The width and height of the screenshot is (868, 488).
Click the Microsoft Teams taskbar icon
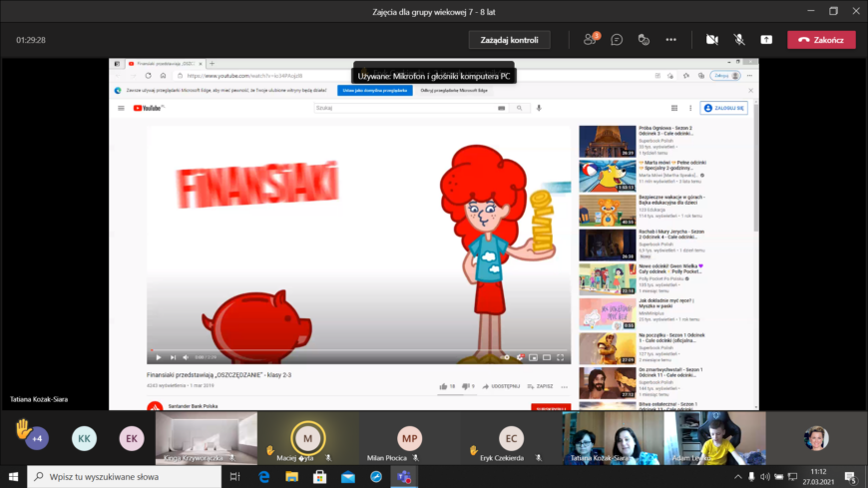click(x=404, y=476)
